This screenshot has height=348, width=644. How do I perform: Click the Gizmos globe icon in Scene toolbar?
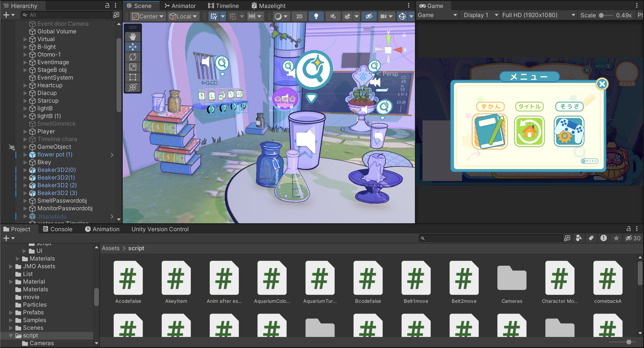click(x=402, y=17)
